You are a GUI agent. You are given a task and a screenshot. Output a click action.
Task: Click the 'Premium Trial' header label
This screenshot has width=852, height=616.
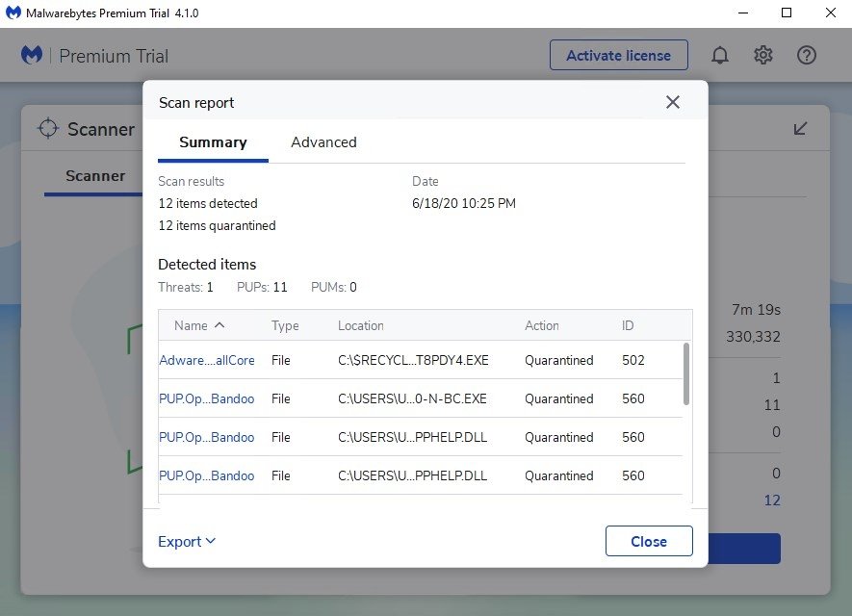[114, 56]
